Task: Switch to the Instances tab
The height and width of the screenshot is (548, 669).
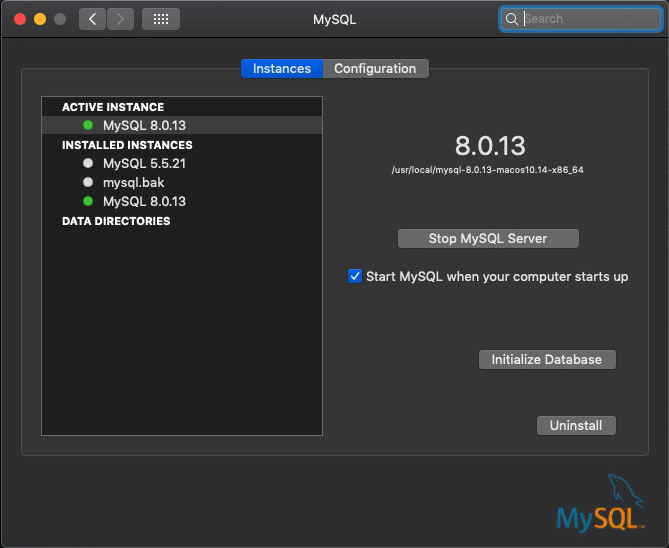Action: [282, 69]
